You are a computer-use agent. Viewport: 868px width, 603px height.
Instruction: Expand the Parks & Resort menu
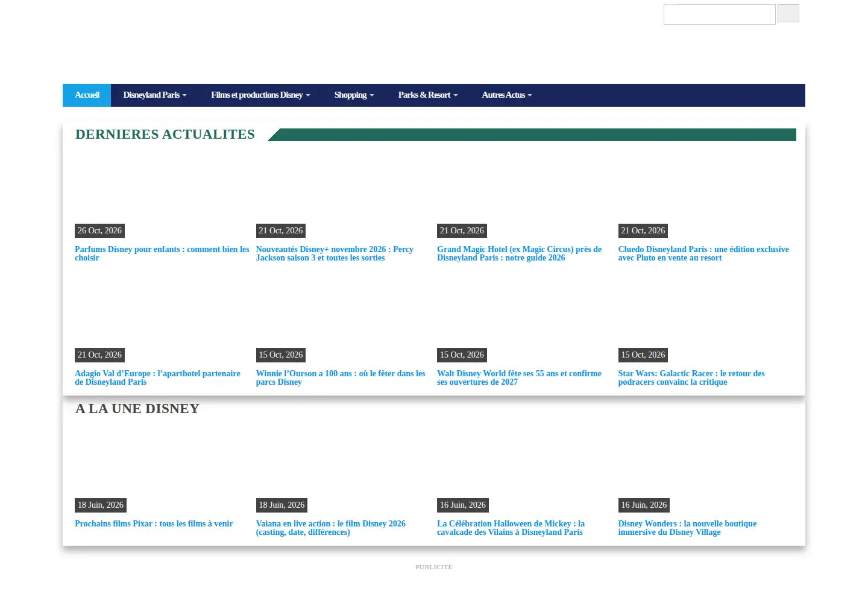click(428, 95)
